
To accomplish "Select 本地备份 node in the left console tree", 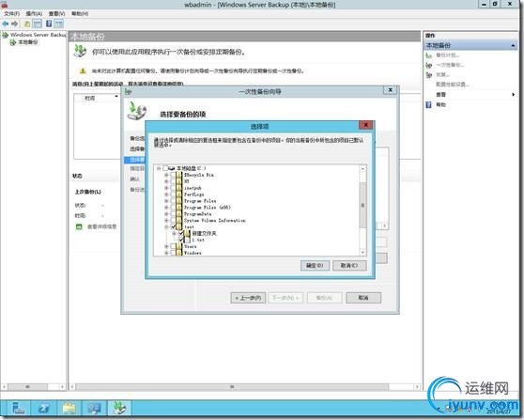I will pyautogui.click(x=24, y=42).
